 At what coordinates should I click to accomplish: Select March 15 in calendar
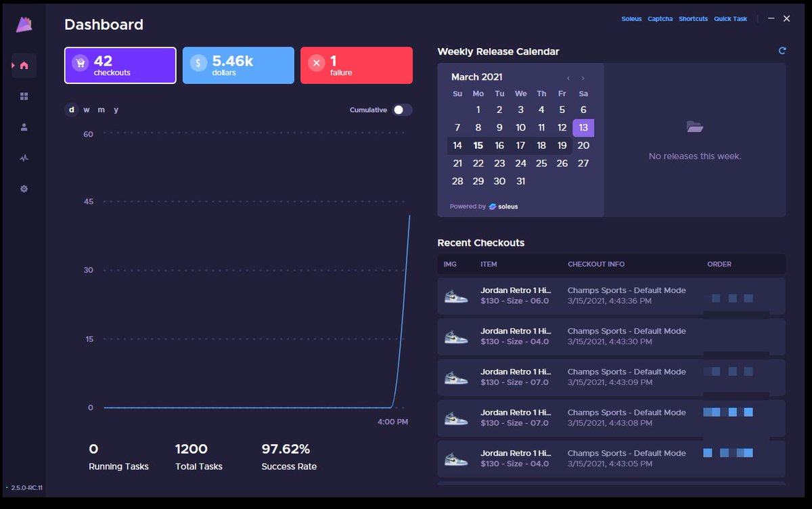478,146
